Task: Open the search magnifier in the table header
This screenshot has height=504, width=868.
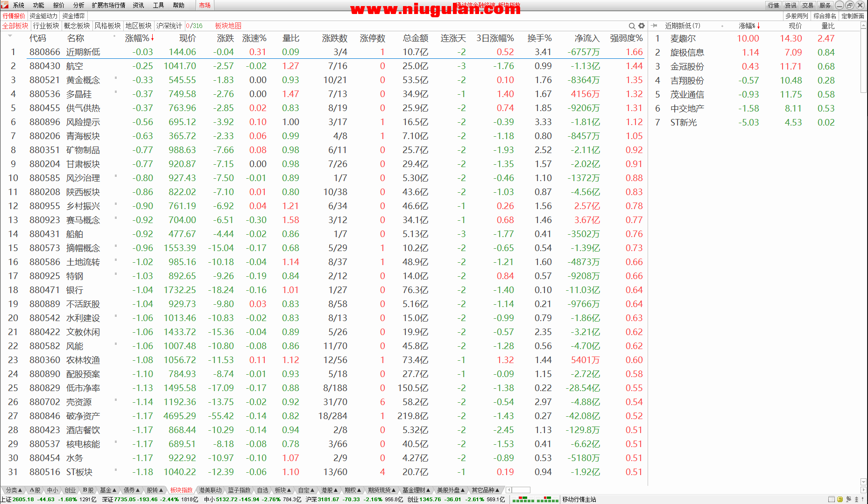Action: (632, 26)
